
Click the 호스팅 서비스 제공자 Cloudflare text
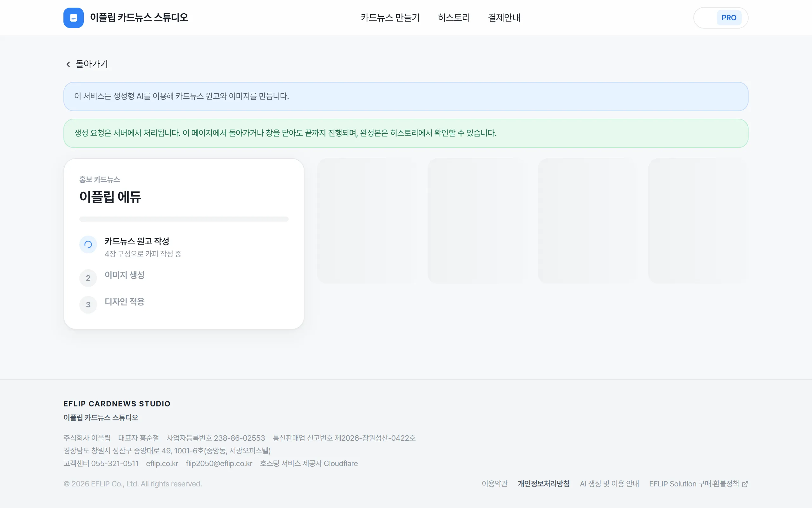pos(309,464)
